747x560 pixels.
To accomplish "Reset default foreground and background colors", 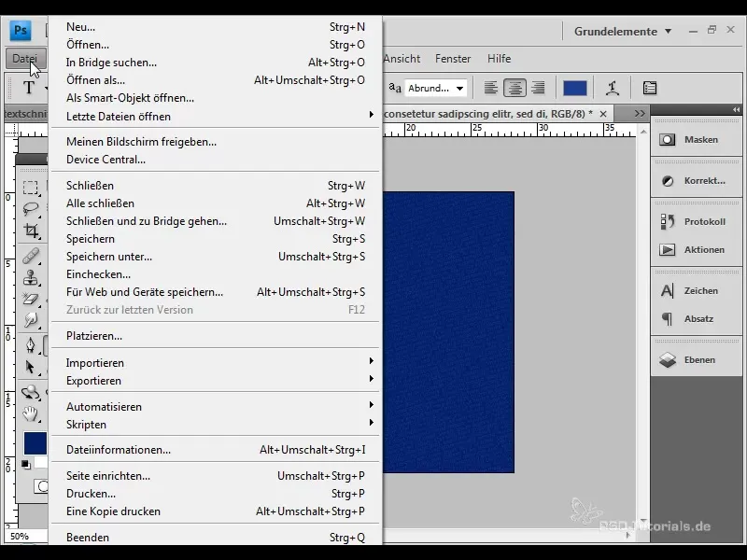I will (x=26, y=464).
